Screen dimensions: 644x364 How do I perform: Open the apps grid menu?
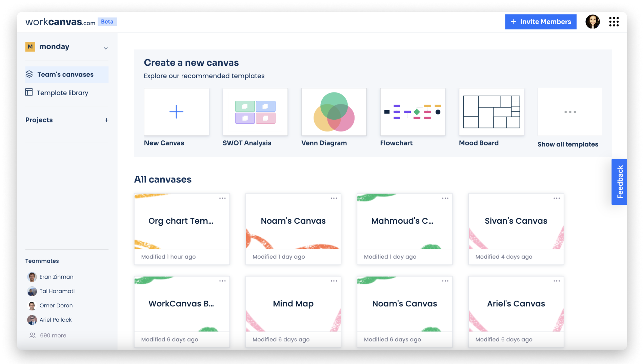pos(613,22)
